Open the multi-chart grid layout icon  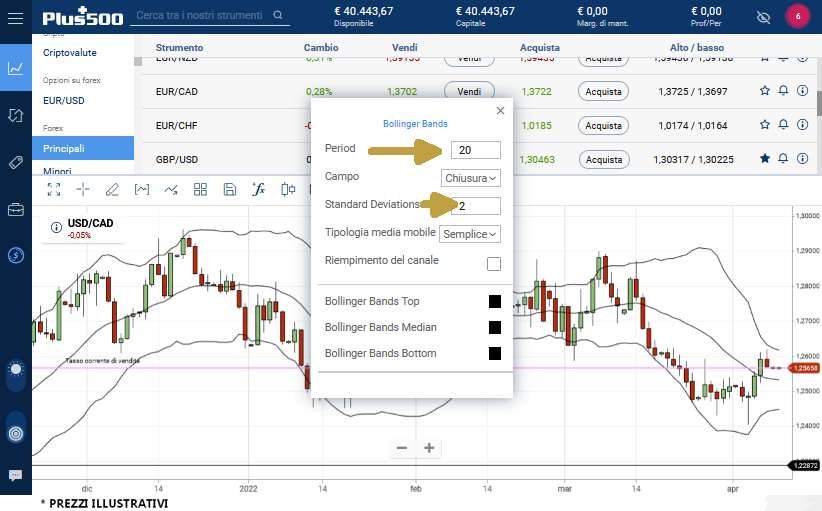(200, 188)
